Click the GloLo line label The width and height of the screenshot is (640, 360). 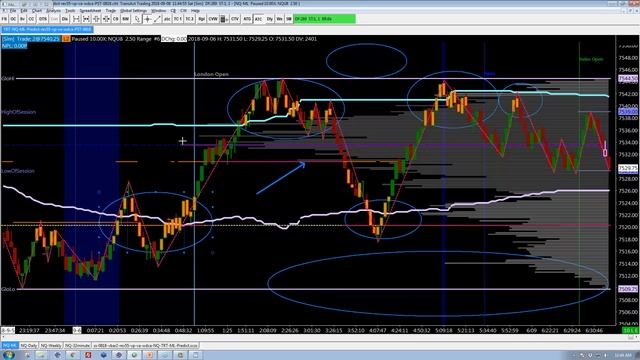click(8, 289)
